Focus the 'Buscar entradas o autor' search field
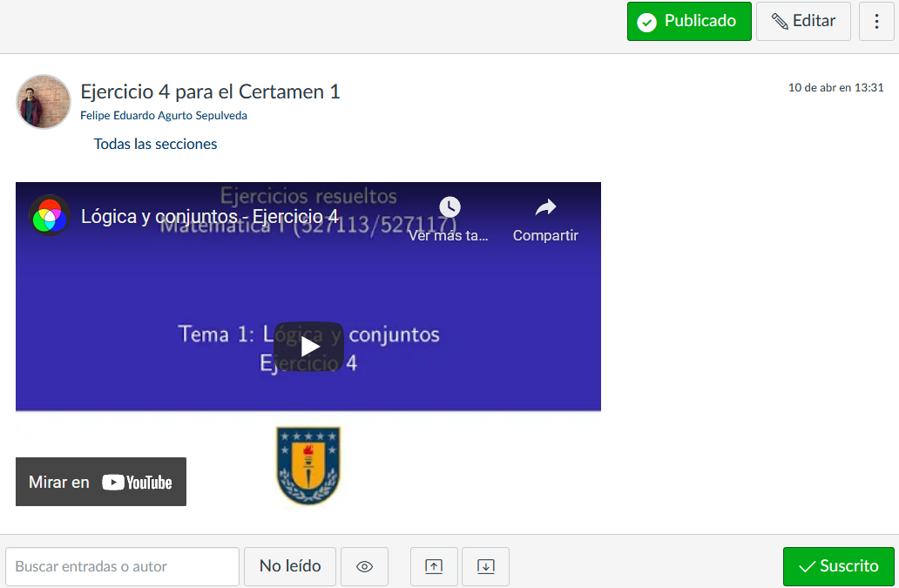 click(x=122, y=566)
